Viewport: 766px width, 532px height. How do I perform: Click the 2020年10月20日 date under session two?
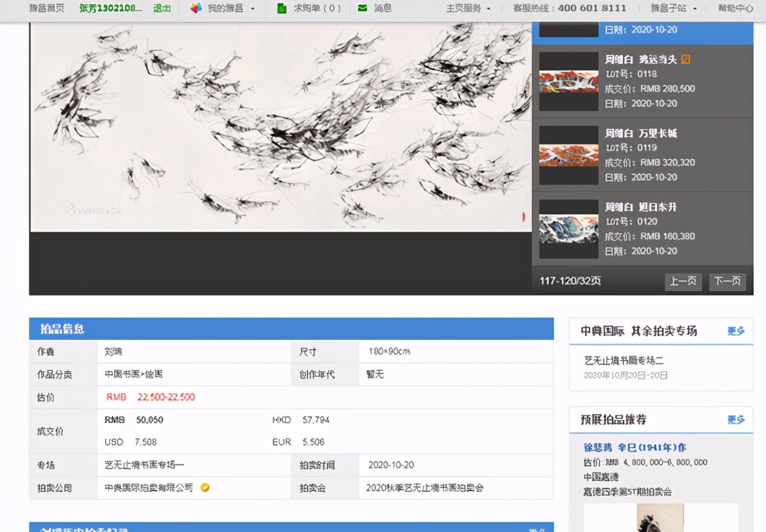click(x=626, y=375)
